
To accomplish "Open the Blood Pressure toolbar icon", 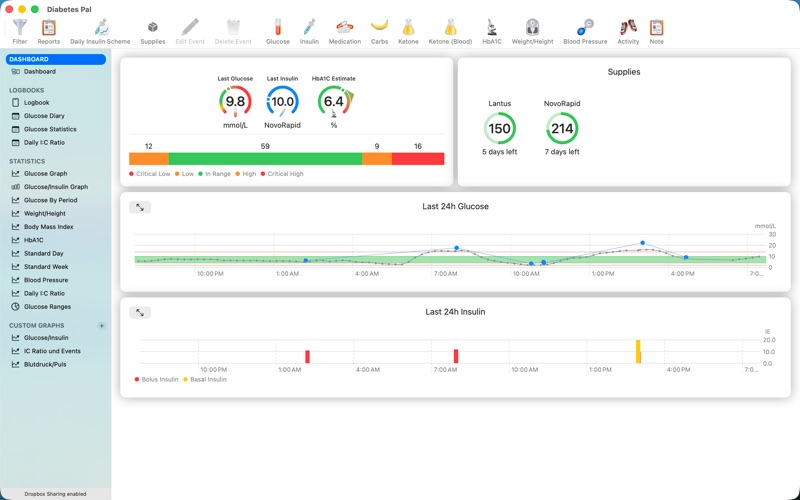I will [x=585, y=32].
